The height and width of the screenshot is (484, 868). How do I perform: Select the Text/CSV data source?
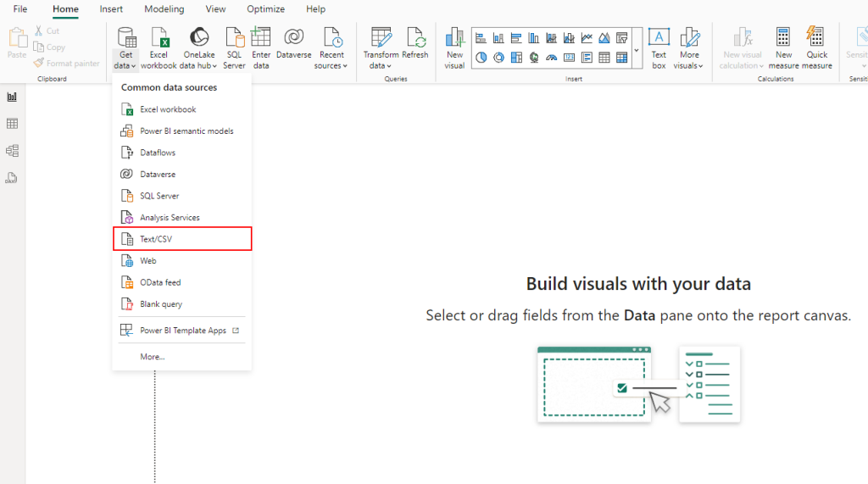pos(182,239)
